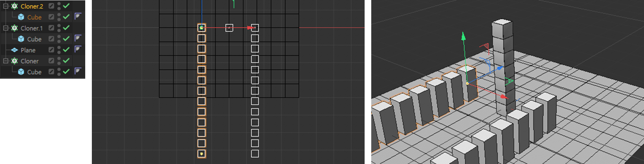Select the Cloner.2 object name
The image size is (644, 164).
click(32, 6)
